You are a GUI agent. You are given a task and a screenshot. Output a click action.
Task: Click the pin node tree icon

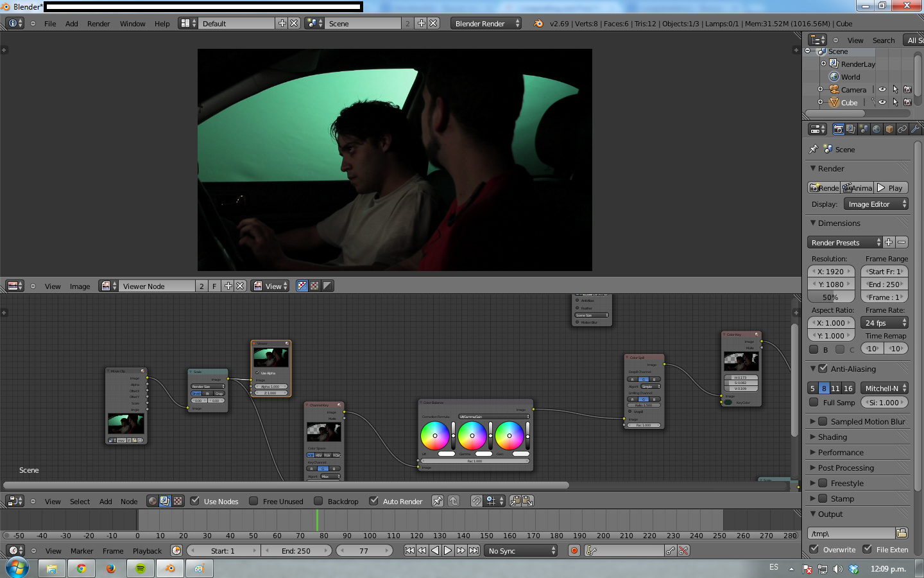coord(438,501)
